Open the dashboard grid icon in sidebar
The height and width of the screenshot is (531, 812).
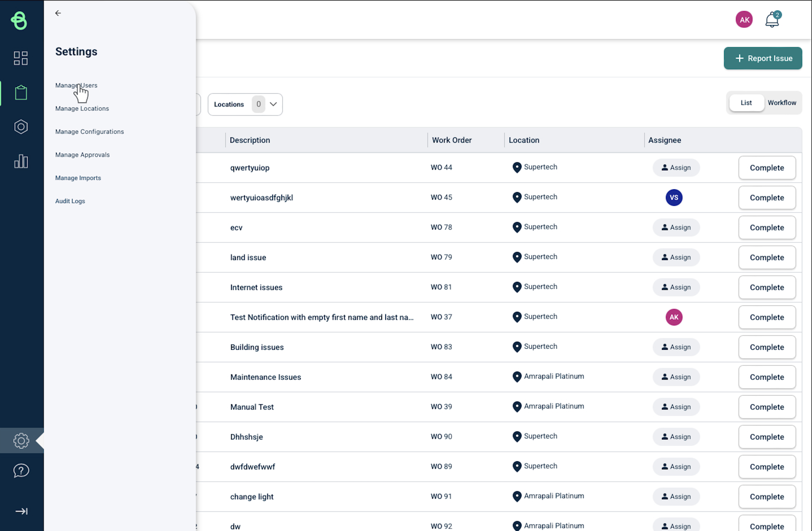[21, 58]
